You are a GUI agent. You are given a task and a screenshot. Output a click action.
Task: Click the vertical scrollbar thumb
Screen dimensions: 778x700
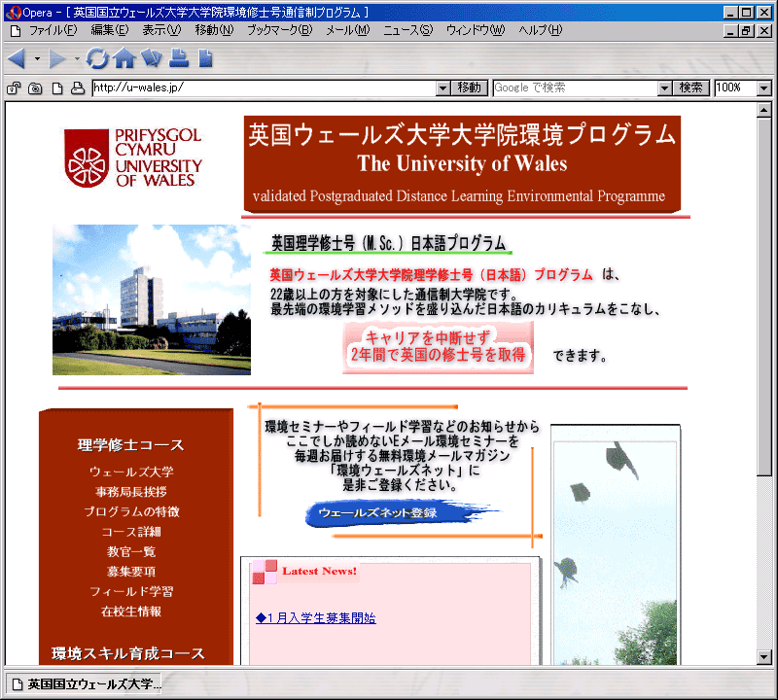tap(764, 297)
